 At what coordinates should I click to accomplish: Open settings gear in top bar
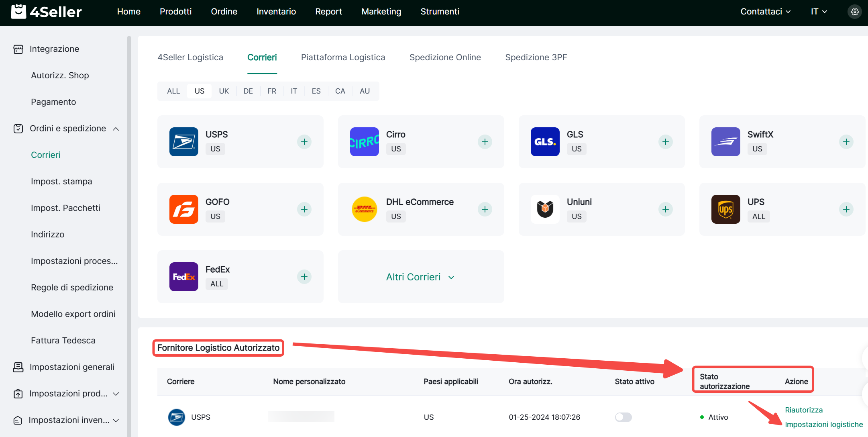tap(855, 12)
